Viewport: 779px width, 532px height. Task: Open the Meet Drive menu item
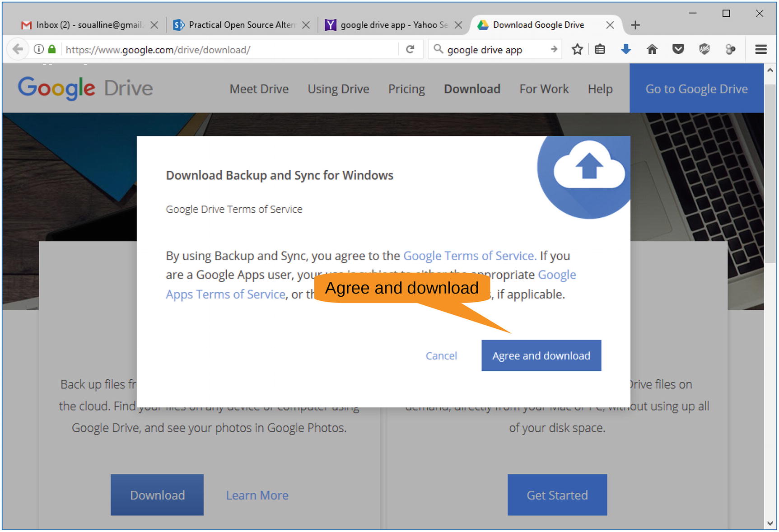pos(259,89)
